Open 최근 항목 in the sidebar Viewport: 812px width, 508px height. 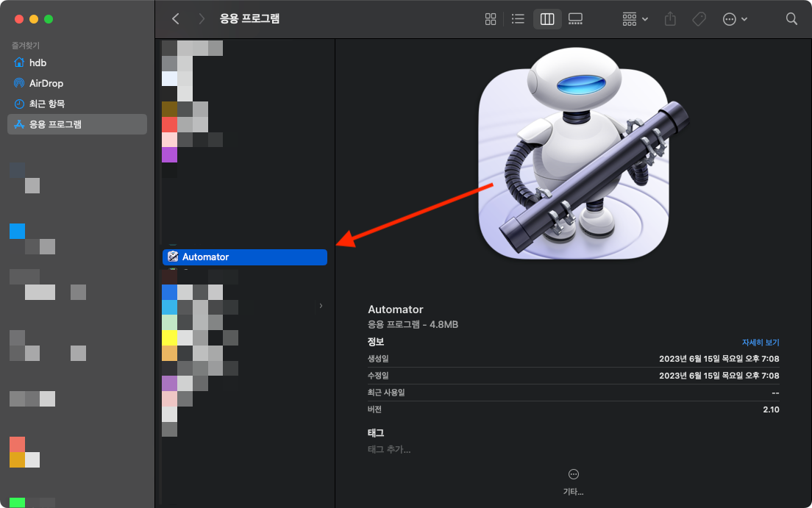[78, 104]
